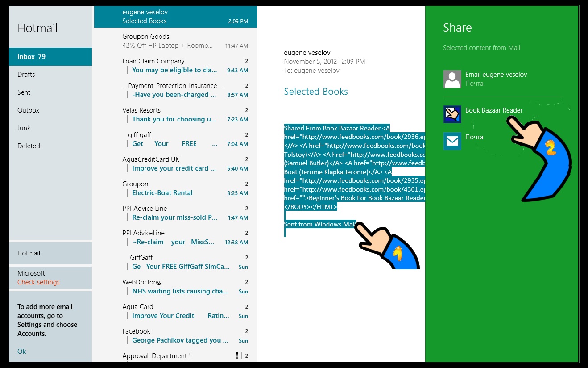Open the Aqua Card email
The height and width of the screenshot is (368, 588).
175,311
